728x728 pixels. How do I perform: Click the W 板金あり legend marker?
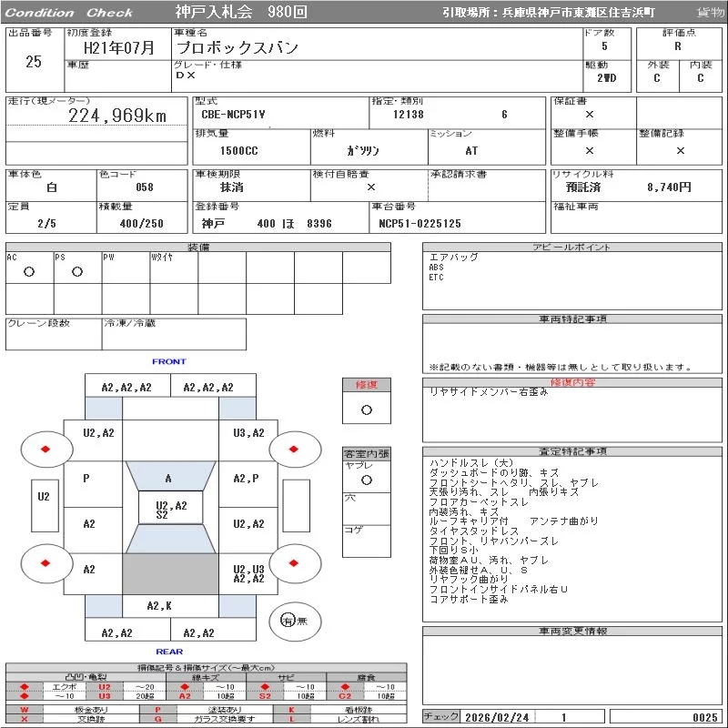coord(25,709)
